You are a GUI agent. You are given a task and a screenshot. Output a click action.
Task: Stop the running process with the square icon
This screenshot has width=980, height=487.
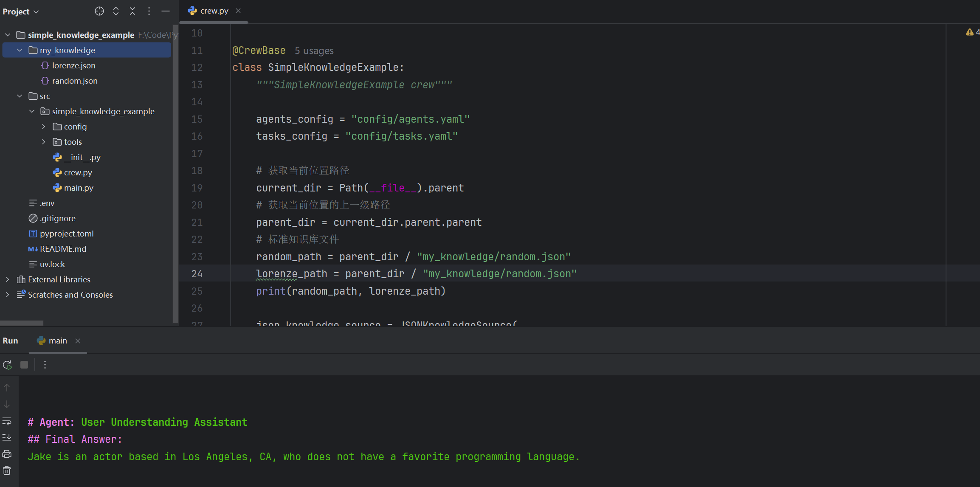[x=24, y=365]
